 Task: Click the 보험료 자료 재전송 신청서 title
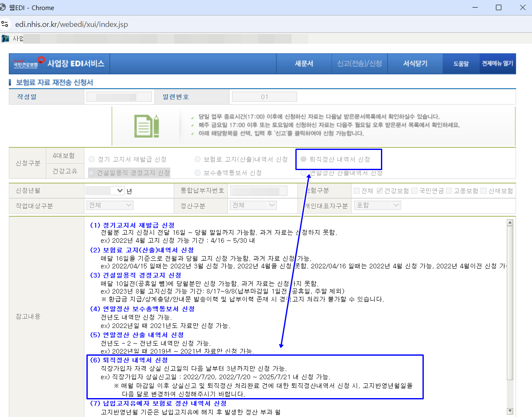pos(55,82)
